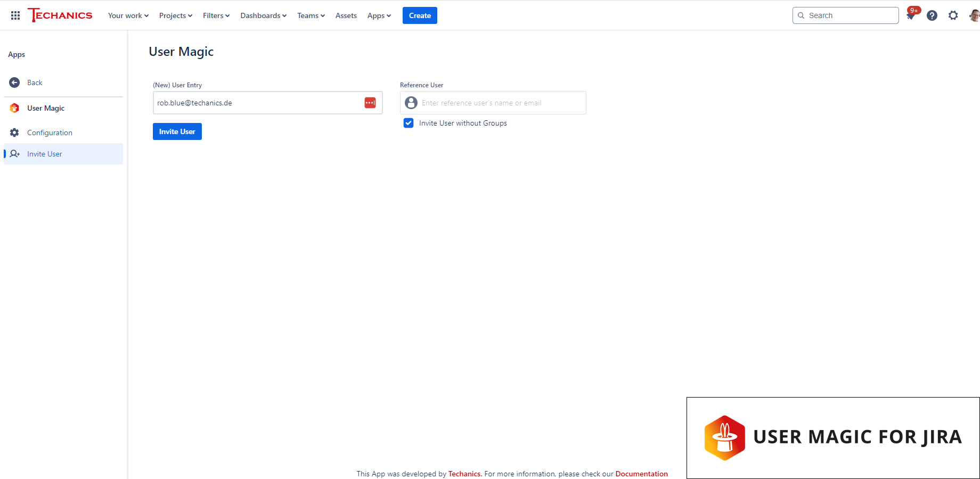The width and height of the screenshot is (980, 479).
Task: Click the User Magic for Jira banner logo
Action: pyautogui.click(x=833, y=437)
